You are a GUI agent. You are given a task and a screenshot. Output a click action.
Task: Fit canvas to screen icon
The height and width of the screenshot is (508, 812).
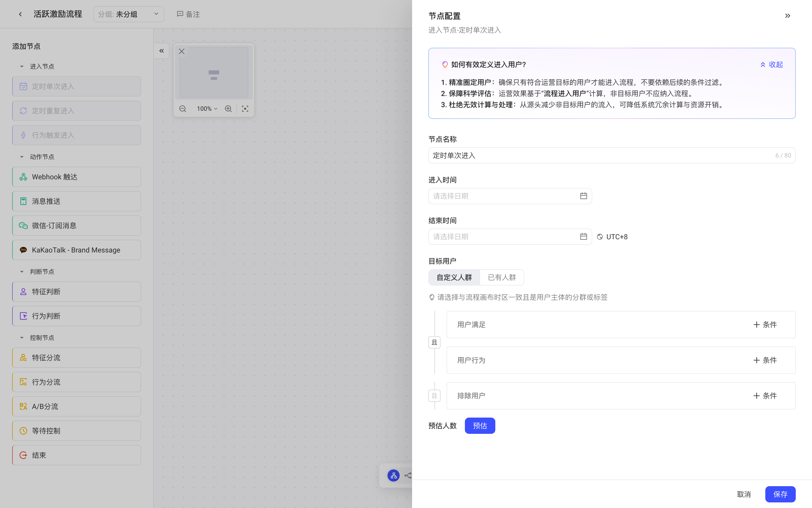point(245,108)
